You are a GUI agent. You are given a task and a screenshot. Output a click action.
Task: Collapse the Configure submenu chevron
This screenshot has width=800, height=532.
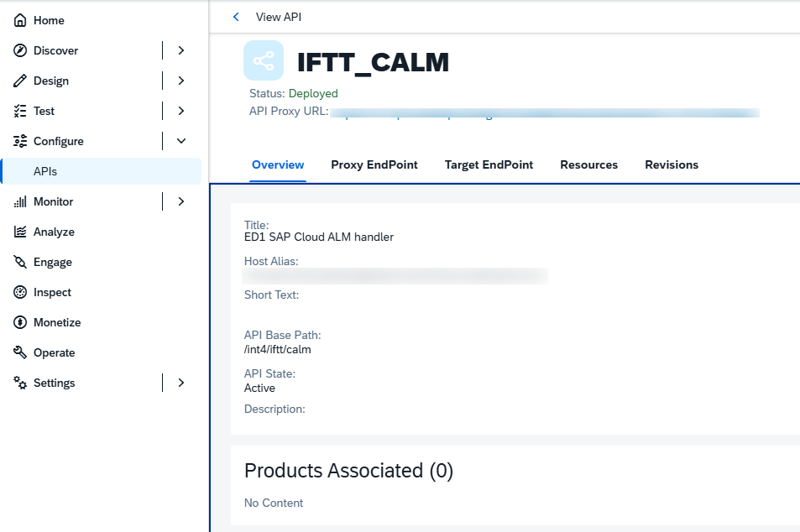181,141
